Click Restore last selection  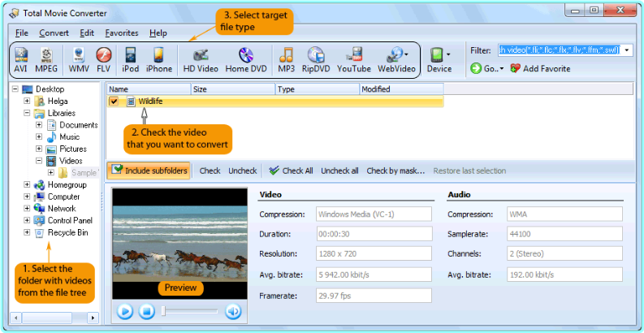pyautogui.click(x=469, y=171)
